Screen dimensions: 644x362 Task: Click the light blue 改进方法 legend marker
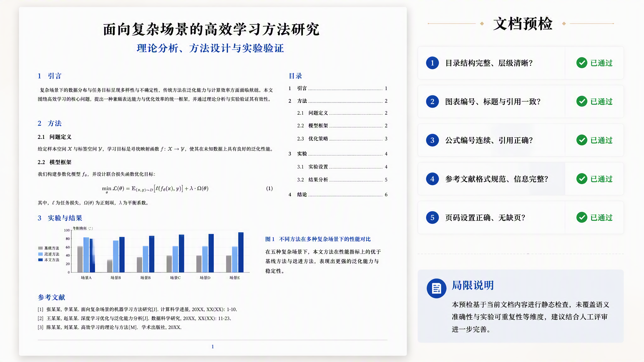40,254
